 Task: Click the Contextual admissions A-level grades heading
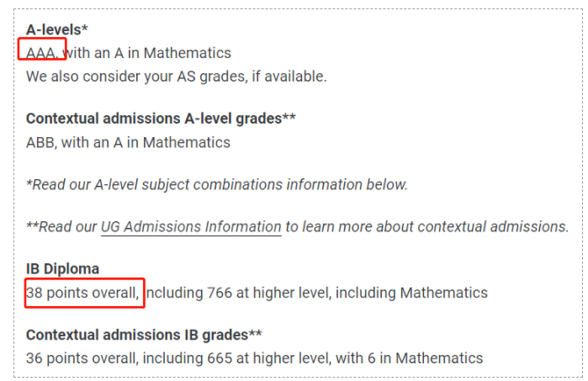click(161, 119)
